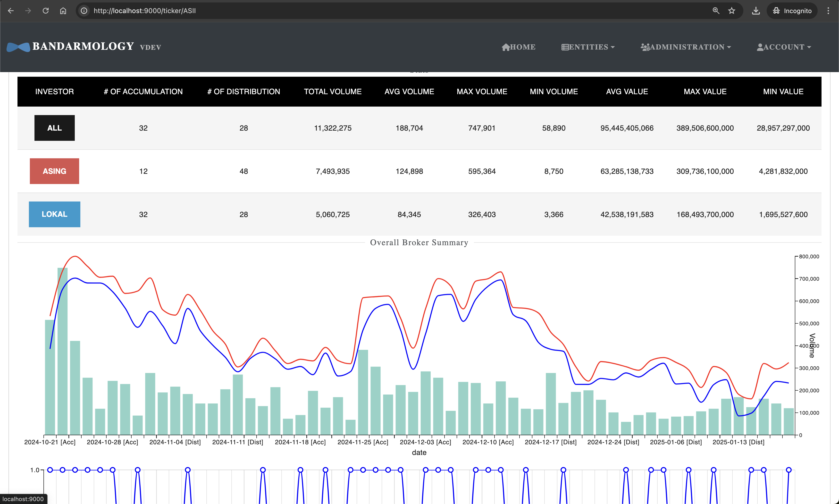Click the 2024-11-25 [Acc] axis label
Viewport: 839px width, 504px height.
click(x=363, y=442)
